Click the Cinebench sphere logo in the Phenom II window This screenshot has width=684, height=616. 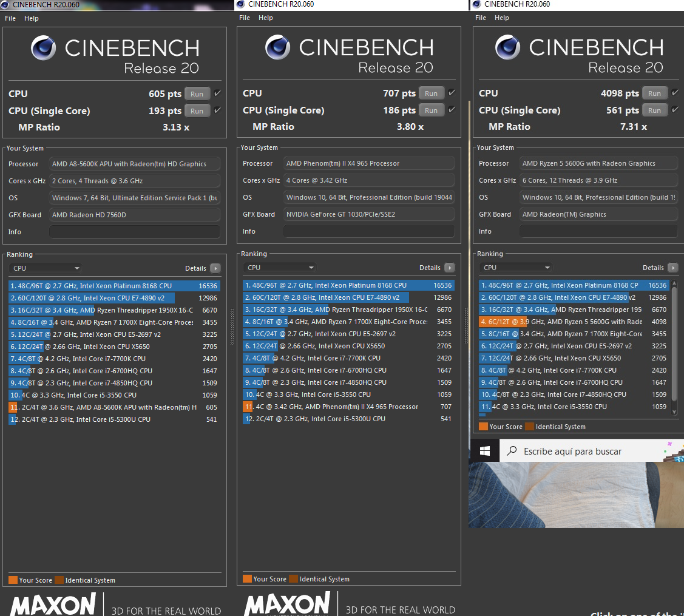point(277,47)
